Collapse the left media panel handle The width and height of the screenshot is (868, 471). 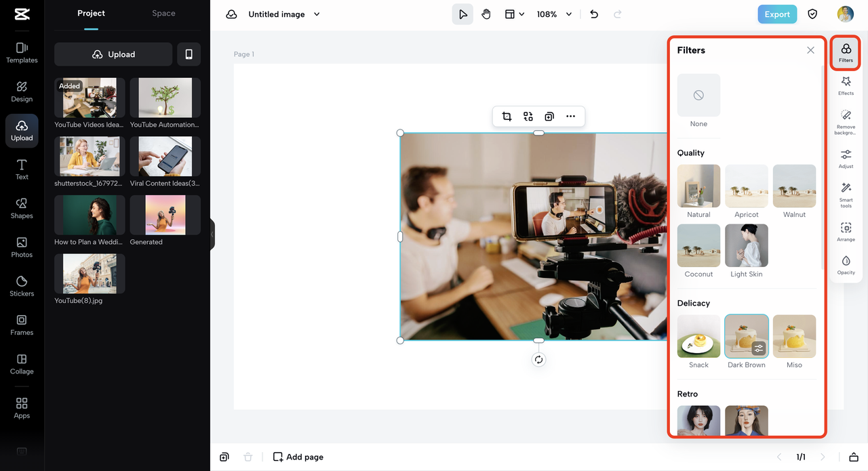(212, 234)
